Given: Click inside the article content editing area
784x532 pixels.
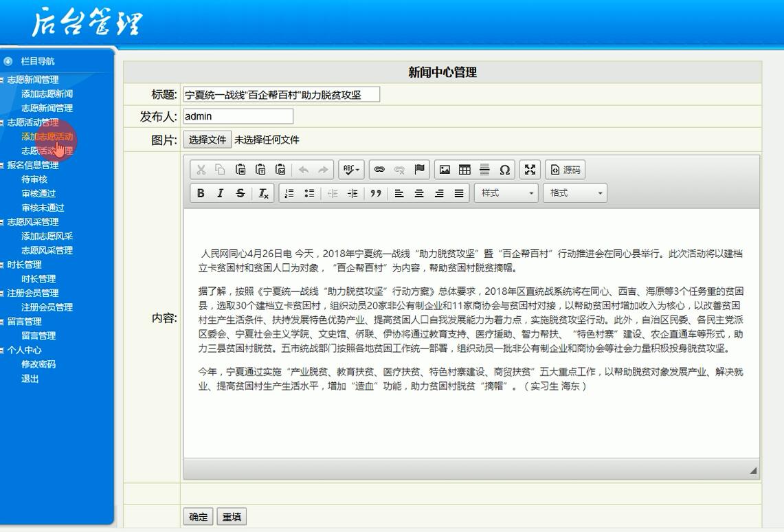Looking at the screenshot, I should 471,333.
